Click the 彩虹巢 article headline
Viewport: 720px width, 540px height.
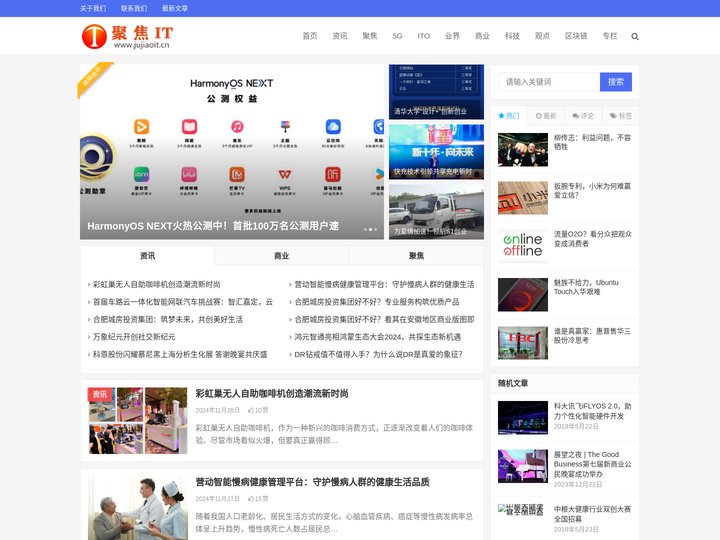click(272, 394)
